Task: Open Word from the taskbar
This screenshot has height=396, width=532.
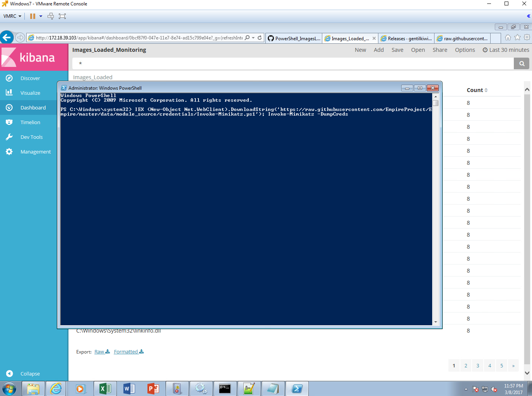Action: (x=129, y=389)
